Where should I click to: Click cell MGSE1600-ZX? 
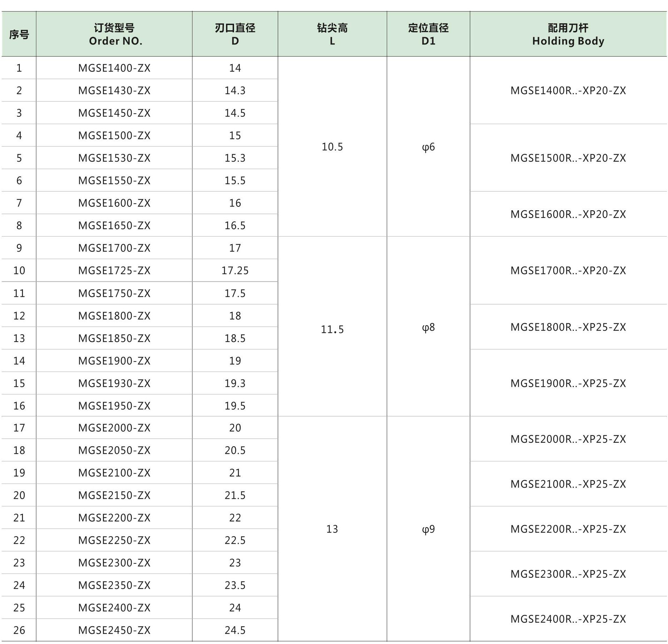click(114, 203)
